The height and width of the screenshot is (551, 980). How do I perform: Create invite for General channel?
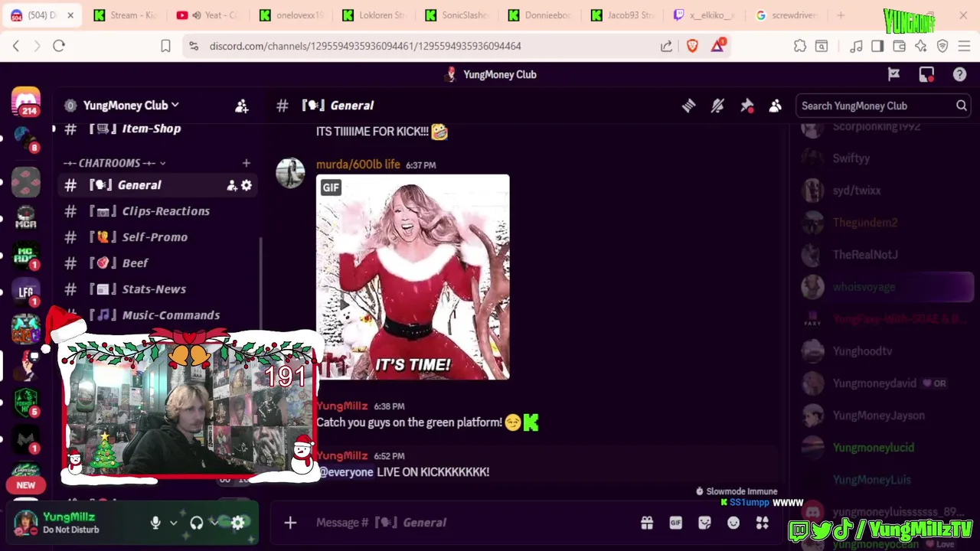coord(231,185)
